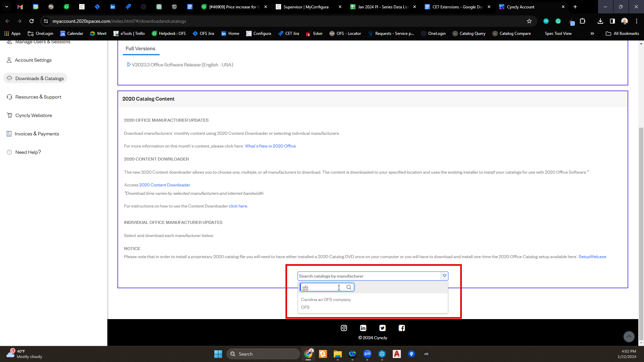Open Cyncly Webstore from sidebar
644x362 pixels.
tap(34, 115)
